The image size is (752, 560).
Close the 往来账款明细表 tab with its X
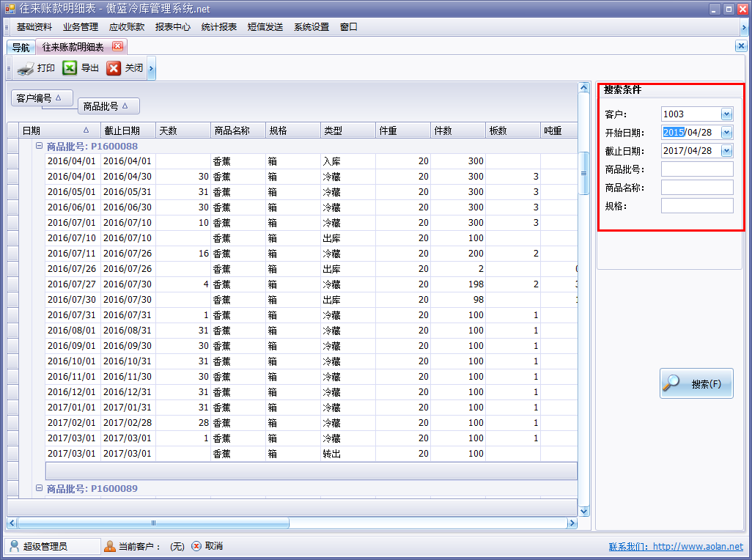[117, 46]
